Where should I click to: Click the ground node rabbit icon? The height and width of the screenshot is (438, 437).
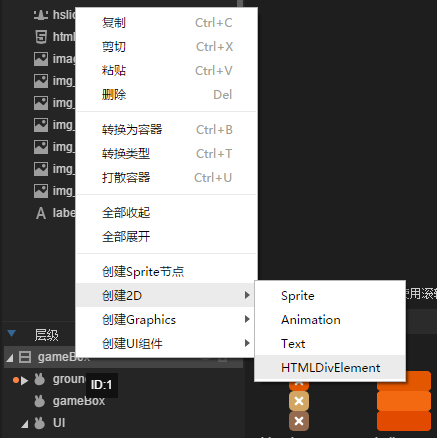point(40,379)
